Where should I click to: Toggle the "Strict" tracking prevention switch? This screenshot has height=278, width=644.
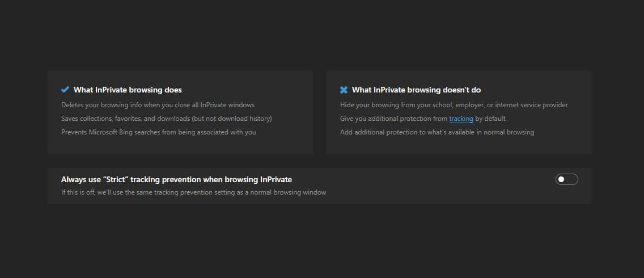point(566,179)
